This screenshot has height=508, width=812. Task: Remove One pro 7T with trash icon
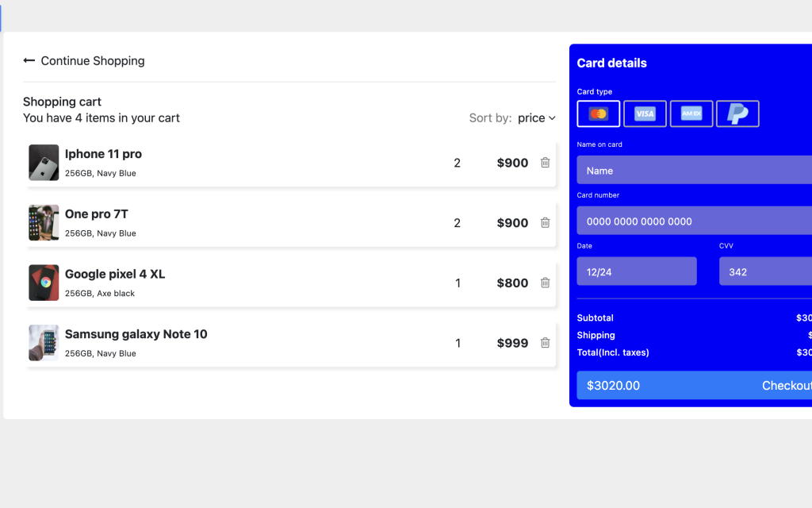coord(545,222)
